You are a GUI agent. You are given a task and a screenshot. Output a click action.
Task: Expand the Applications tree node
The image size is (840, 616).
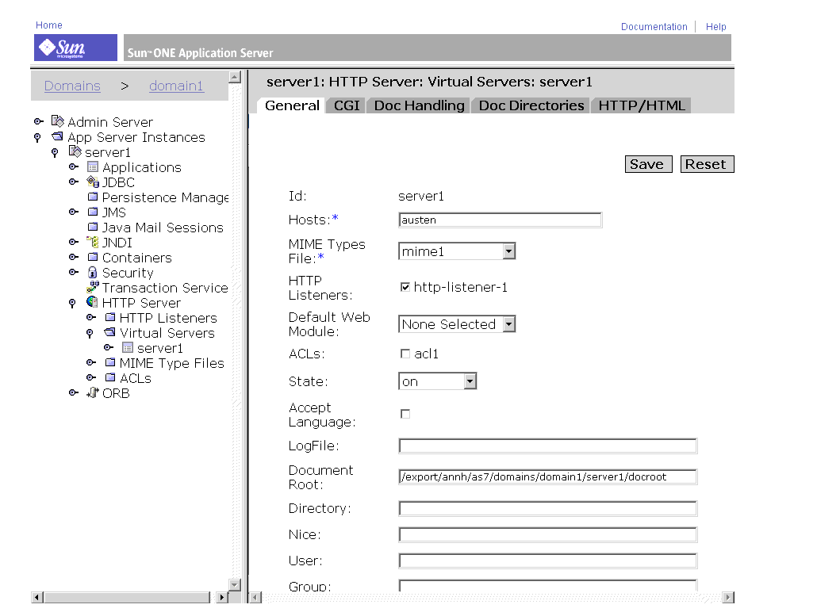click(x=74, y=166)
